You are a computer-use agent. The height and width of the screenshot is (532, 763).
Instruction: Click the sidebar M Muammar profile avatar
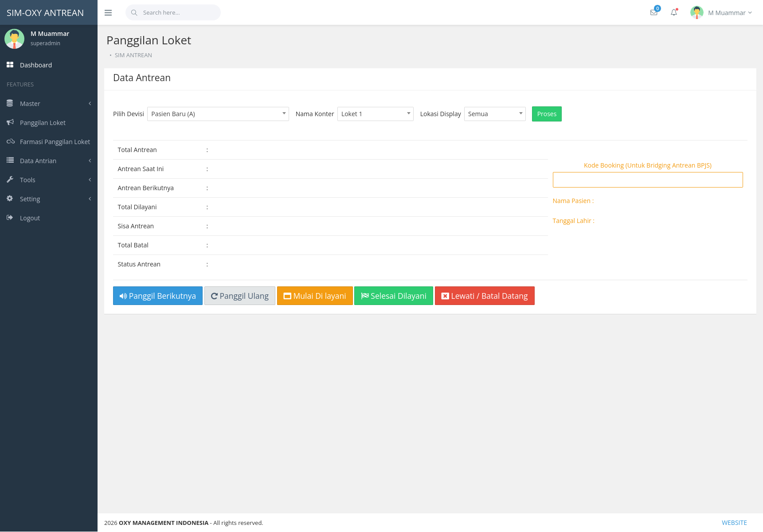(x=14, y=39)
